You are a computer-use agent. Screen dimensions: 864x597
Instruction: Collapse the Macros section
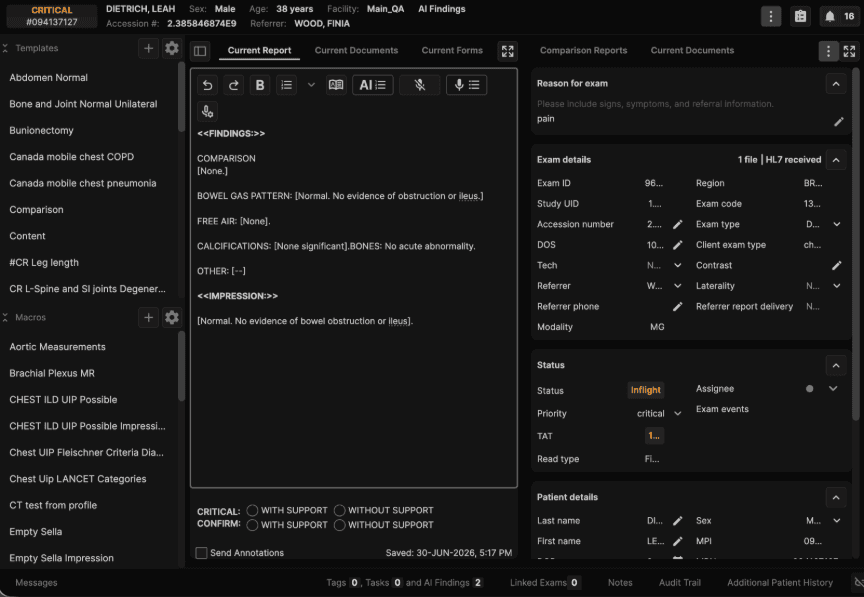[5, 318]
